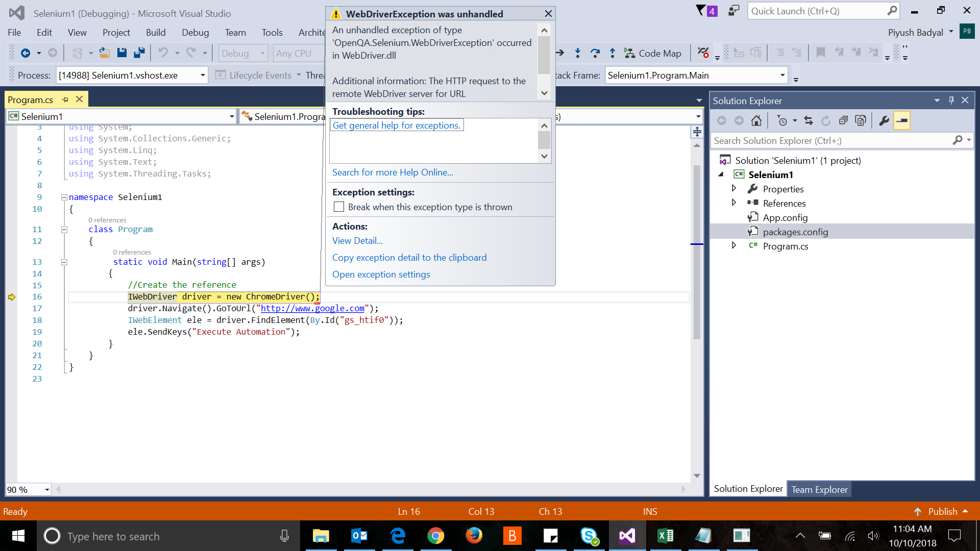Click the Chrome icon on the taskbar
The width and height of the screenshot is (980, 551).
point(436,536)
